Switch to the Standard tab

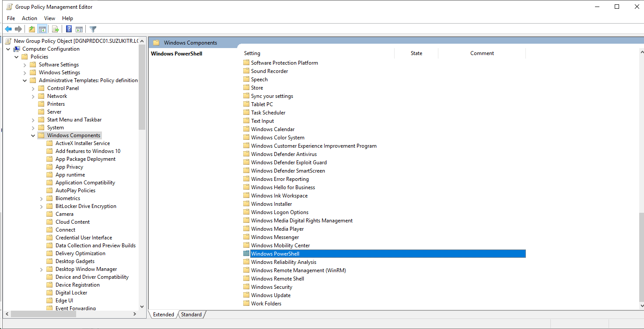(191, 314)
